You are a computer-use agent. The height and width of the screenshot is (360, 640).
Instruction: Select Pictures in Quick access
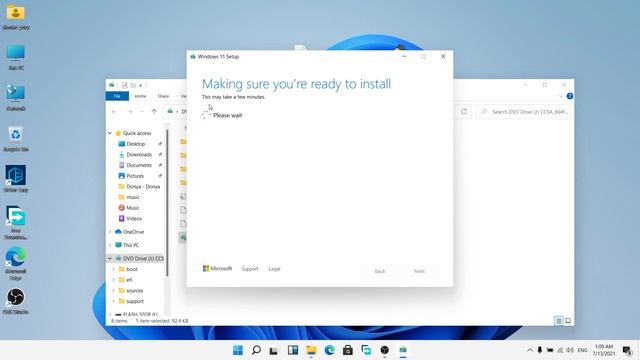135,176
